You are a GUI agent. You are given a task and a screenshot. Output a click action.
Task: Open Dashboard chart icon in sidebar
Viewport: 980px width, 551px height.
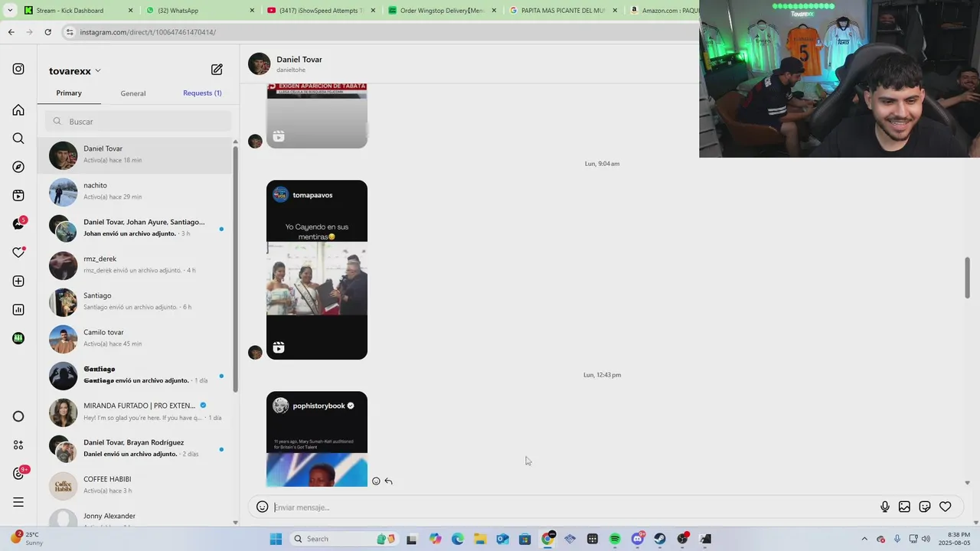click(18, 310)
